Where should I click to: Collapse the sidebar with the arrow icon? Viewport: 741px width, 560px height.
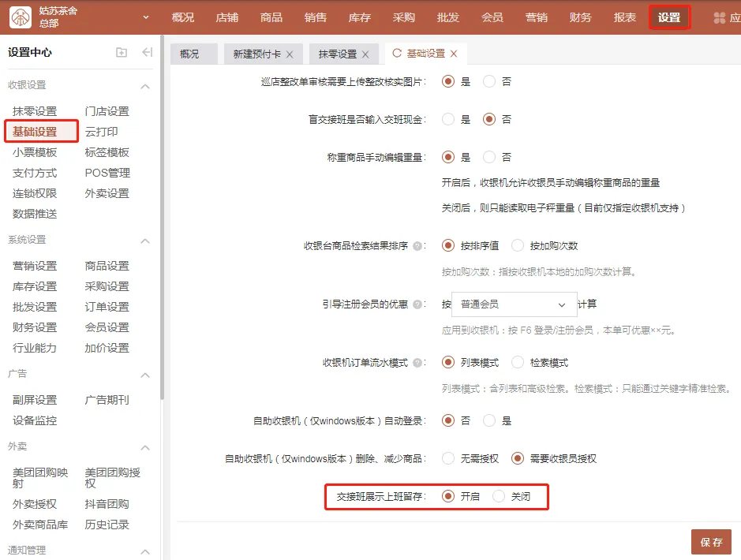[147, 53]
